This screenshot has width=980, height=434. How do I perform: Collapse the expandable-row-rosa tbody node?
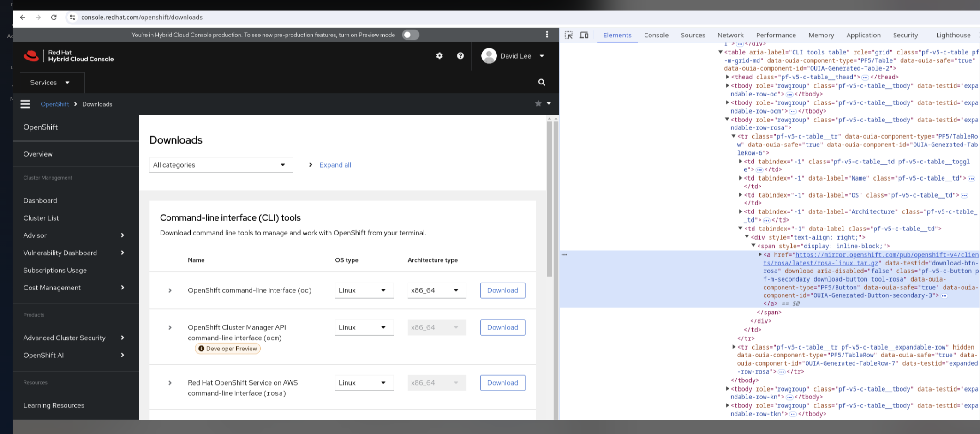click(728, 120)
